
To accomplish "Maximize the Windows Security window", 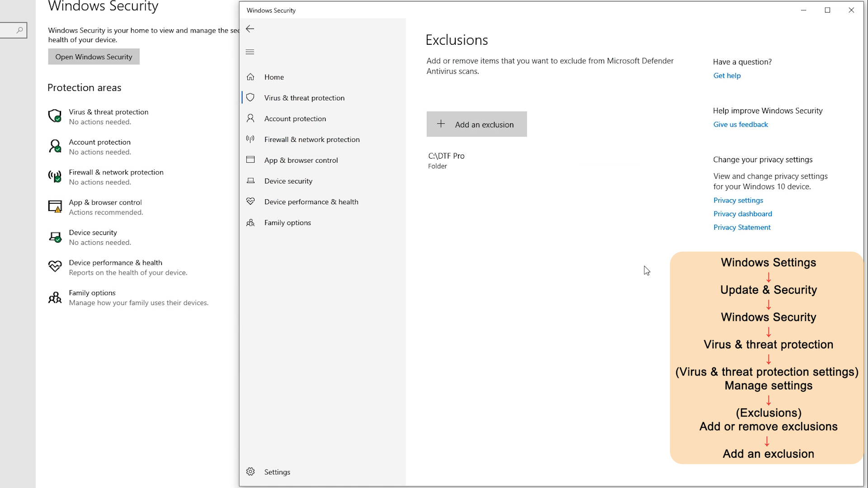I will pyautogui.click(x=827, y=10).
